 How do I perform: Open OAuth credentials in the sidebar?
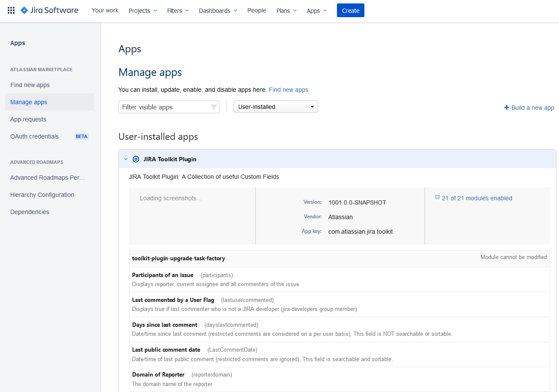(50, 136)
